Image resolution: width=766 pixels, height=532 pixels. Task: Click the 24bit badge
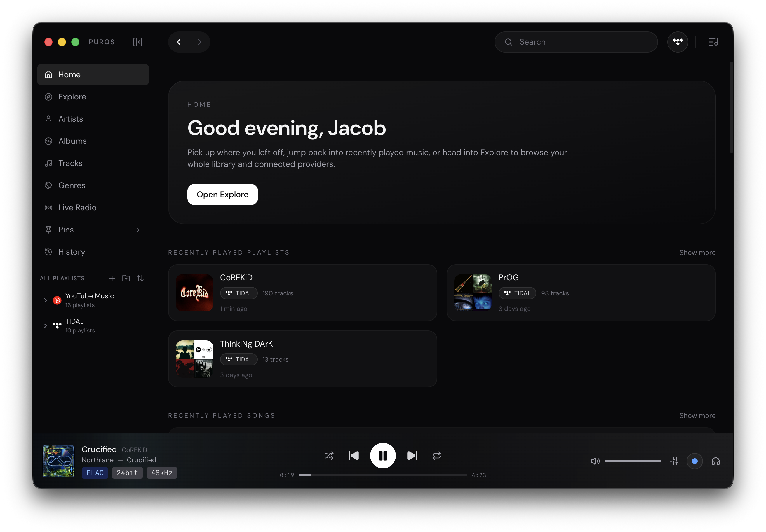point(127,473)
